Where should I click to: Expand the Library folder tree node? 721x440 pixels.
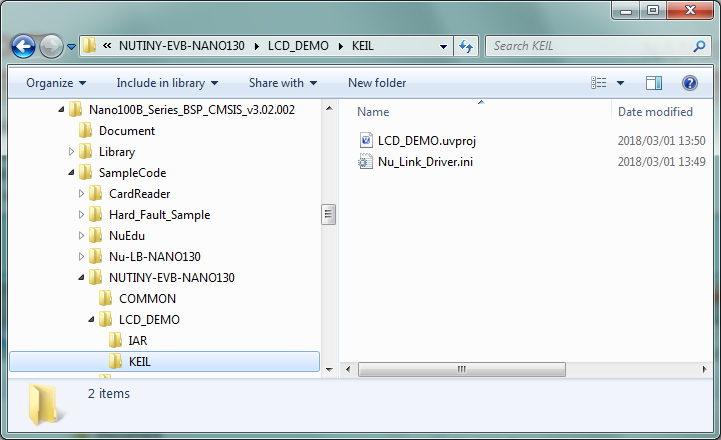click(x=72, y=152)
